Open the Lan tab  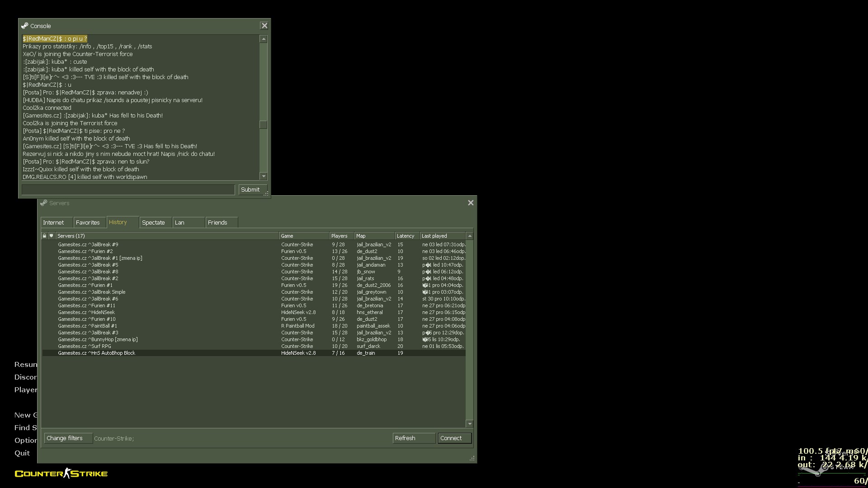(x=189, y=222)
